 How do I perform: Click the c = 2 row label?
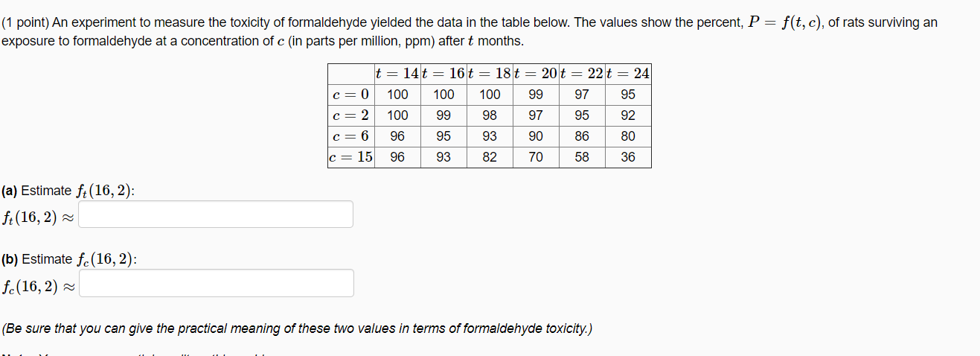point(351,115)
